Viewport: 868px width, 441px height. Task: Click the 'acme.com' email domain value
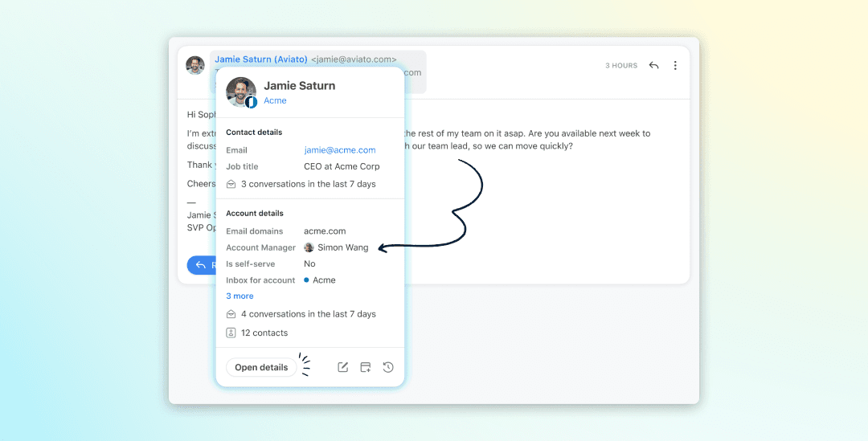325,231
